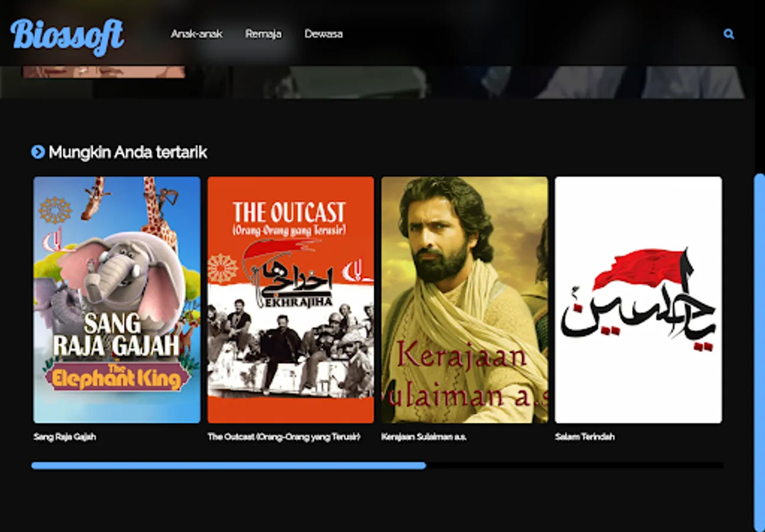Click The Outcast (Orang-Orang yang Terusir) title
The height and width of the screenshot is (532, 765).
point(284,437)
